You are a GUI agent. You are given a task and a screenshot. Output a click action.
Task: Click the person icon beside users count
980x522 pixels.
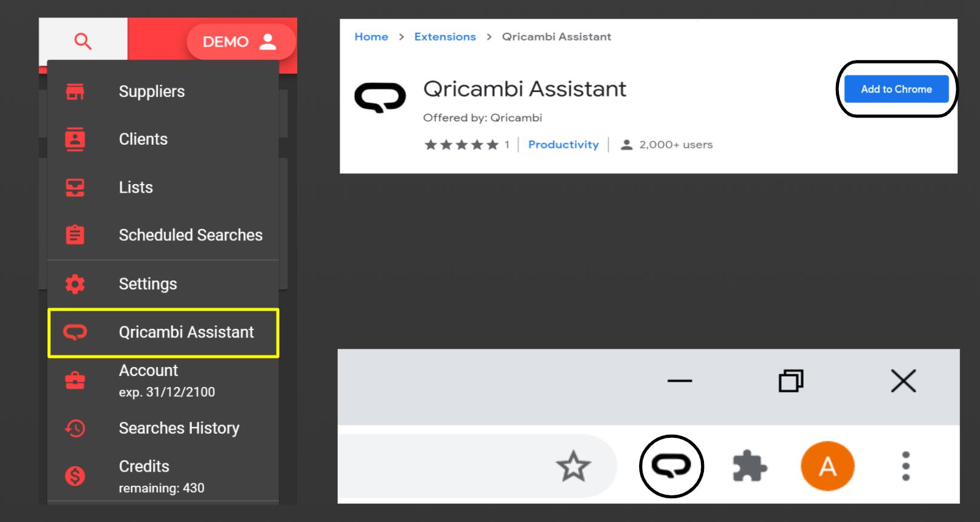[x=626, y=145]
